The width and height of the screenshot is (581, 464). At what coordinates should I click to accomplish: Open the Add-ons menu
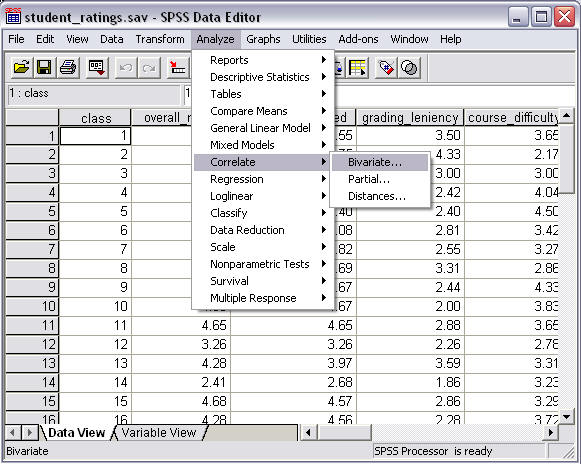click(358, 39)
